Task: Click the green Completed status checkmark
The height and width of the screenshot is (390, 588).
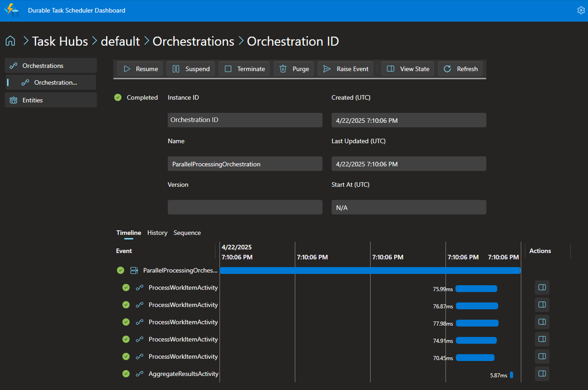Action: click(118, 97)
